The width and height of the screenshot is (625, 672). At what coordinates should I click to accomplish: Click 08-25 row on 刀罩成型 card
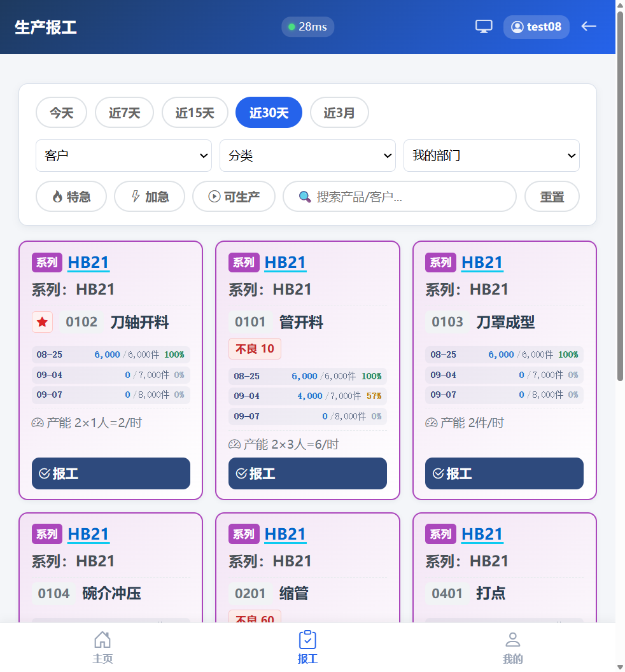point(504,354)
